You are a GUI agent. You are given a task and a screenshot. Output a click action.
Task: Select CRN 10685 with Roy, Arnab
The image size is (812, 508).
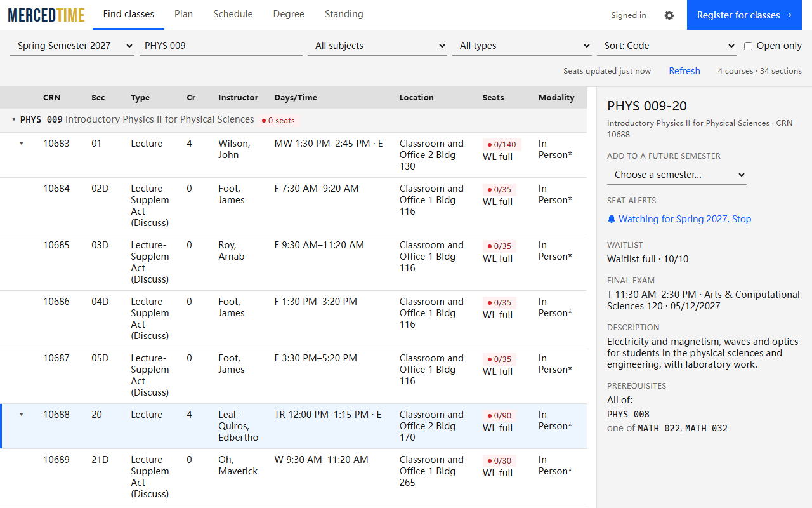point(293,262)
